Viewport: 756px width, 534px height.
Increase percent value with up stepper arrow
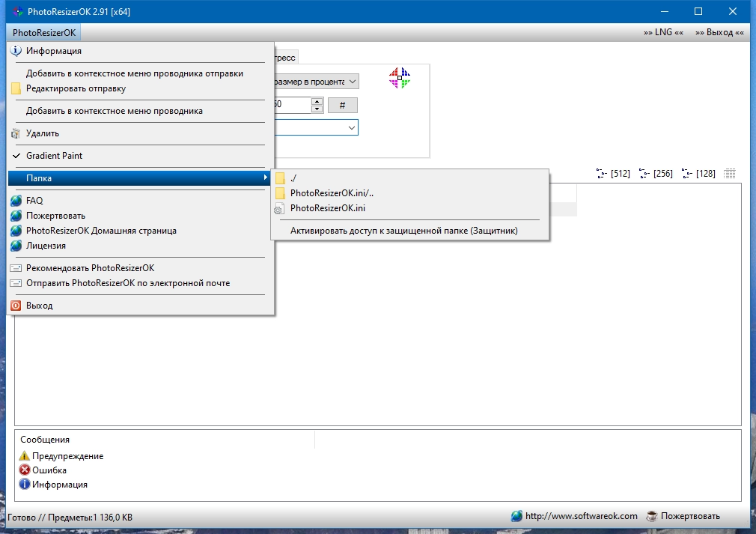(317, 101)
